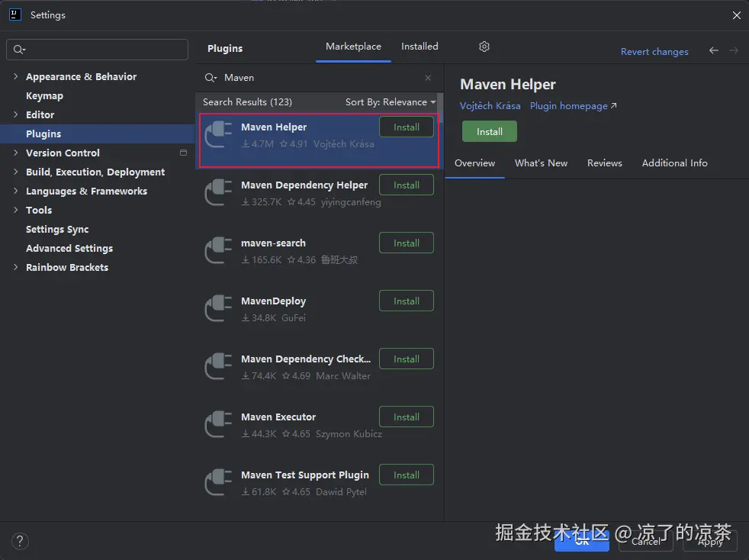This screenshot has height=560, width=749.
Task: Click the Maven plugin search field
Action: (319, 77)
